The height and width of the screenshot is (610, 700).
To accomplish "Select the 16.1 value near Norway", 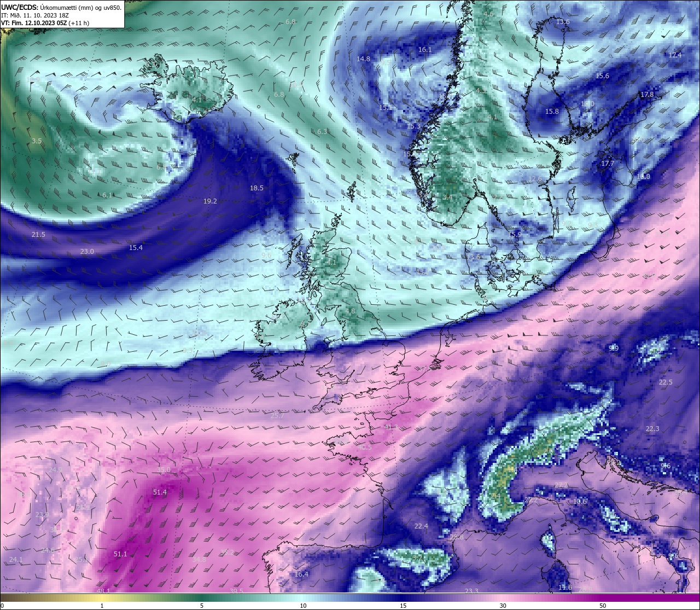I will coord(425,50).
